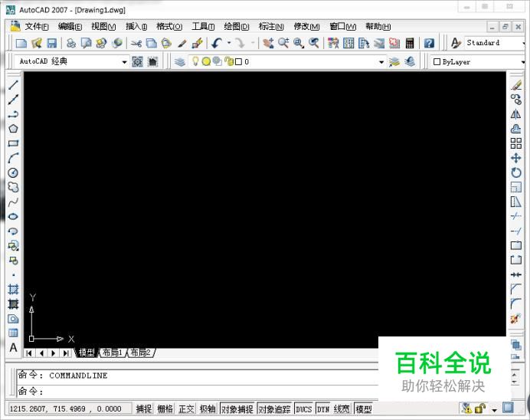Open the 绘图(D) menu
Image resolution: width=530 pixels, height=420 pixels.
click(237, 26)
